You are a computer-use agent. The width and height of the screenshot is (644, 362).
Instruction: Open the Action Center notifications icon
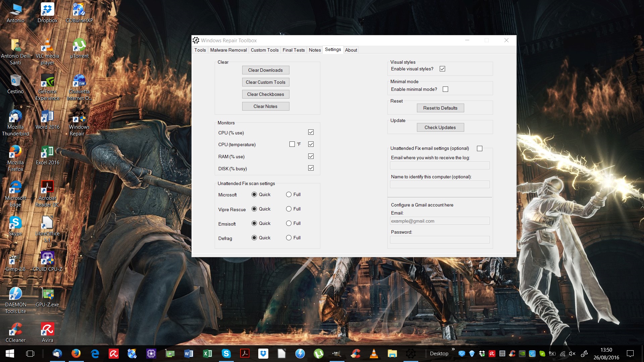630,353
